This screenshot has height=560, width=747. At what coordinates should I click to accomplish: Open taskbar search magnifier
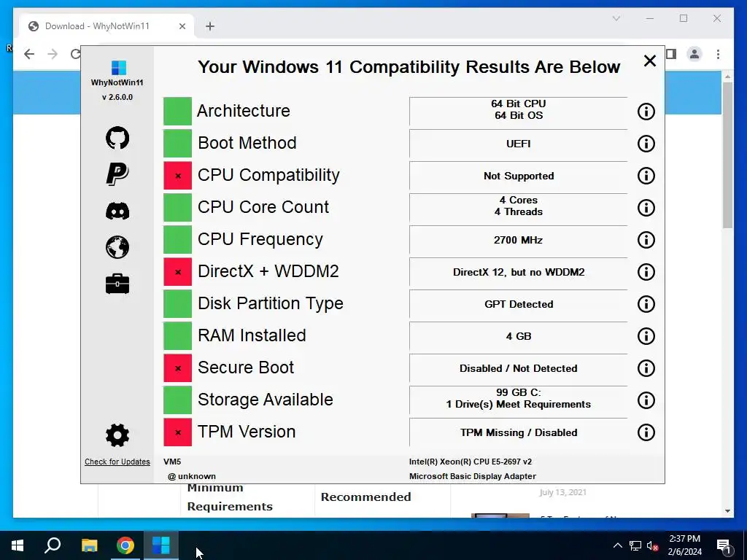point(53,545)
